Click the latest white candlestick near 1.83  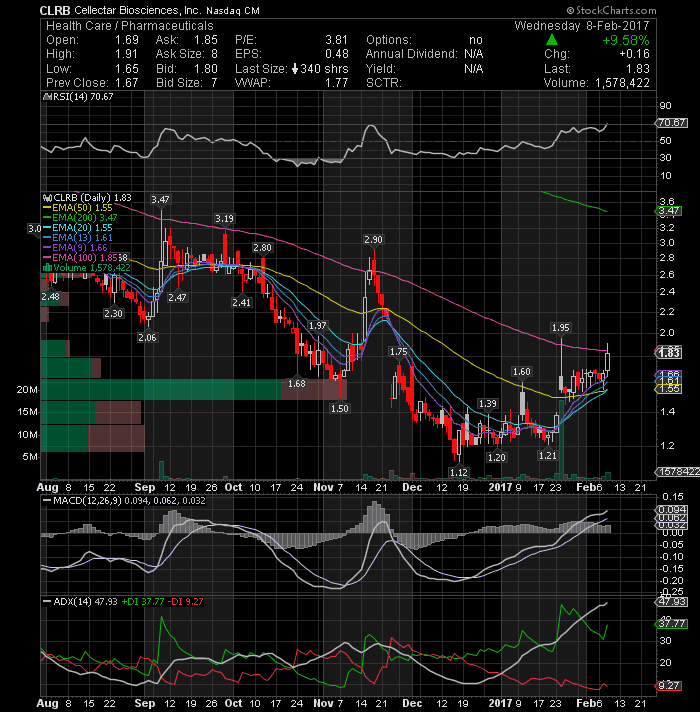(x=607, y=362)
